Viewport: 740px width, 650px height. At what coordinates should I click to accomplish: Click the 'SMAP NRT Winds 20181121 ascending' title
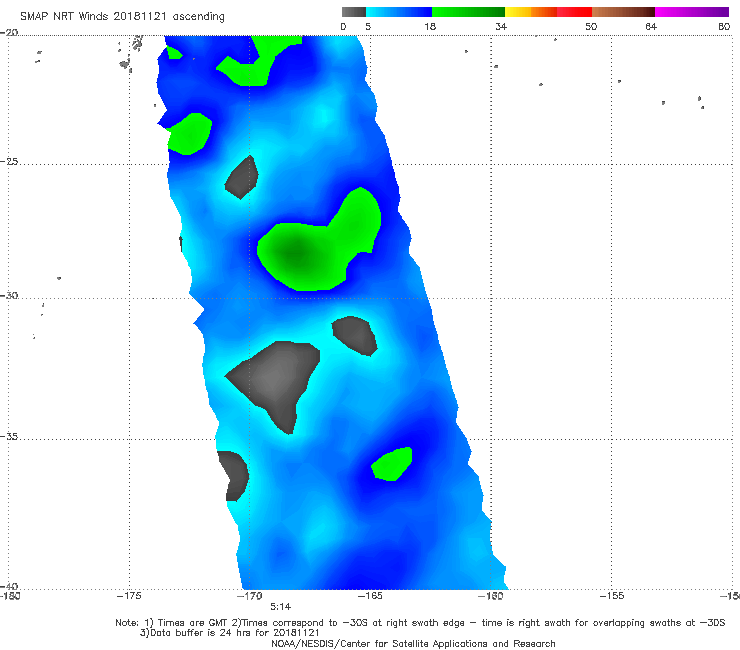[x=122, y=16]
